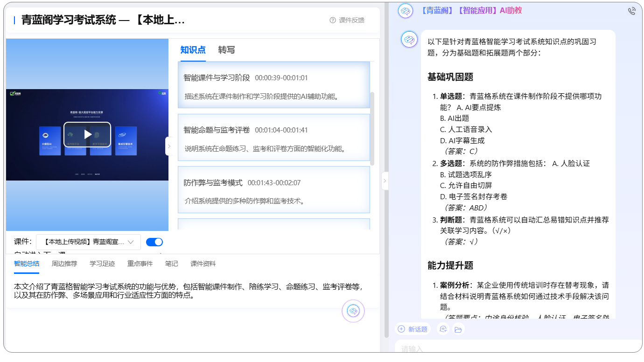The height and width of the screenshot is (362, 644).
Task: Go to the 重点事件 tab
Action: [x=140, y=264]
